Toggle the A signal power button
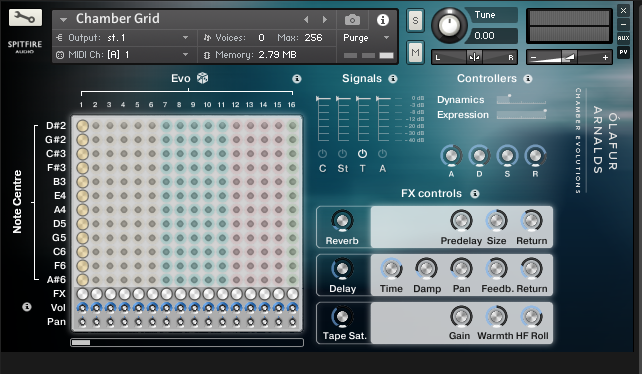 [382, 154]
